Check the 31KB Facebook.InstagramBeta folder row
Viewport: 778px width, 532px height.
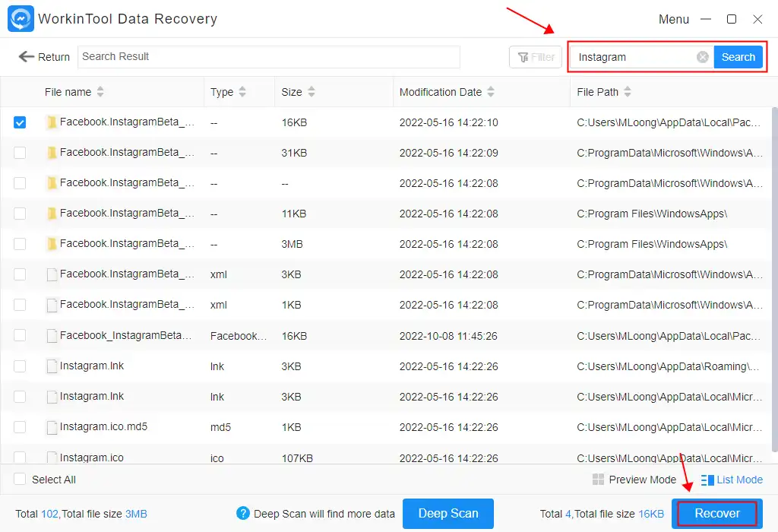click(x=20, y=153)
